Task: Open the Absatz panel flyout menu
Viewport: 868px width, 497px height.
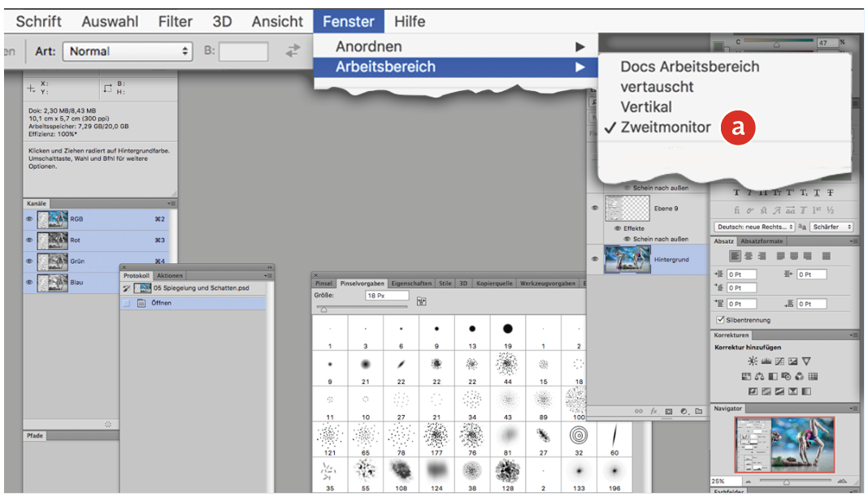Action: click(853, 241)
